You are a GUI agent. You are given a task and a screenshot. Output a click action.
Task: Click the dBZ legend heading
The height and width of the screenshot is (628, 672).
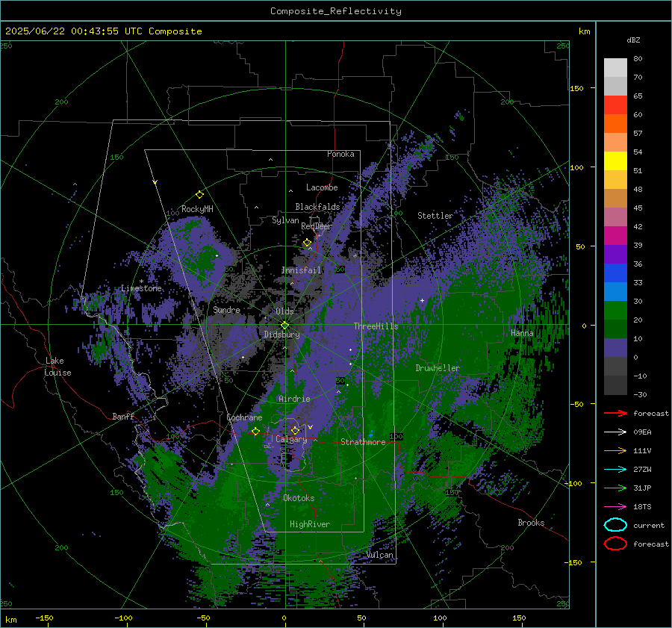tap(633, 40)
